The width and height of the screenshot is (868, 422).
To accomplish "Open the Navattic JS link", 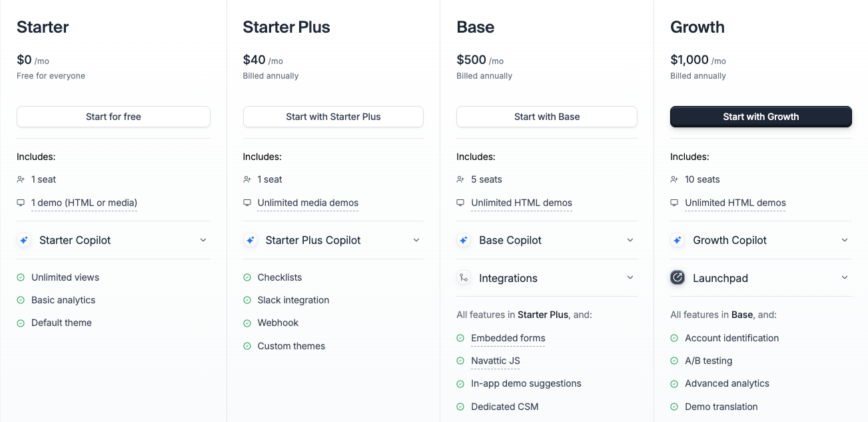I will (495, 361).
